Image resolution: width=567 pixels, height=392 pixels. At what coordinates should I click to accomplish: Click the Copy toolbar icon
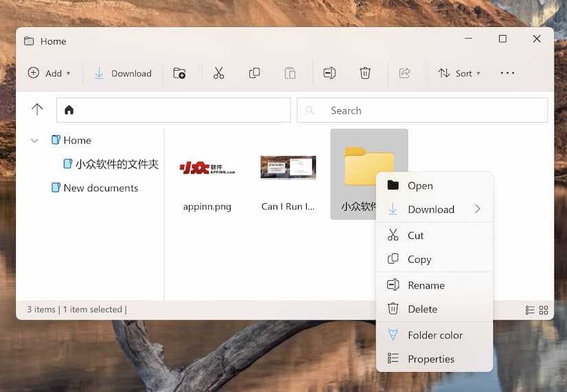[x=254, y=73]
